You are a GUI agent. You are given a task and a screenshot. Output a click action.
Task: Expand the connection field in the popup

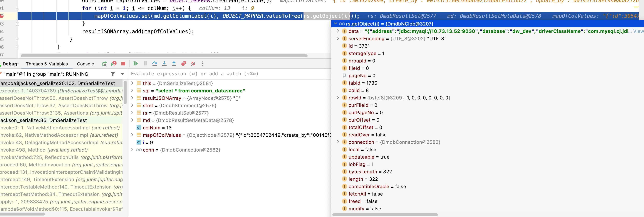[x=338, y=142]
